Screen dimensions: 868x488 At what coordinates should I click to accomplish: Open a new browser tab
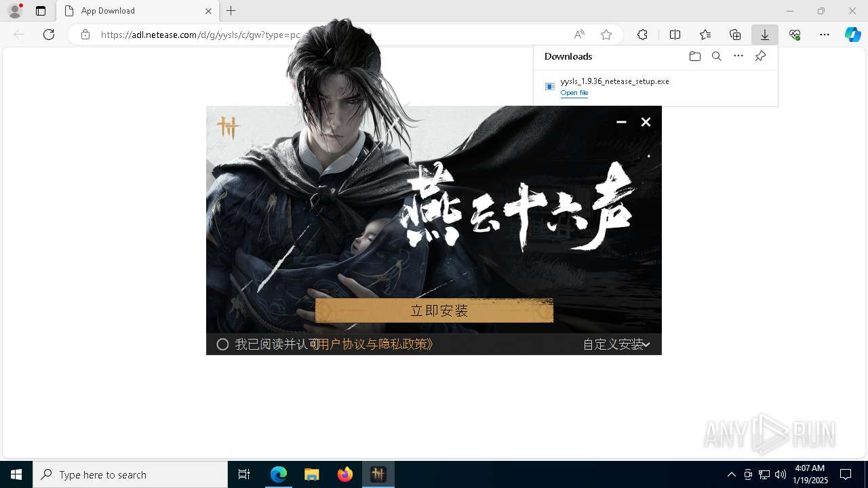click(x=231, y=11)
